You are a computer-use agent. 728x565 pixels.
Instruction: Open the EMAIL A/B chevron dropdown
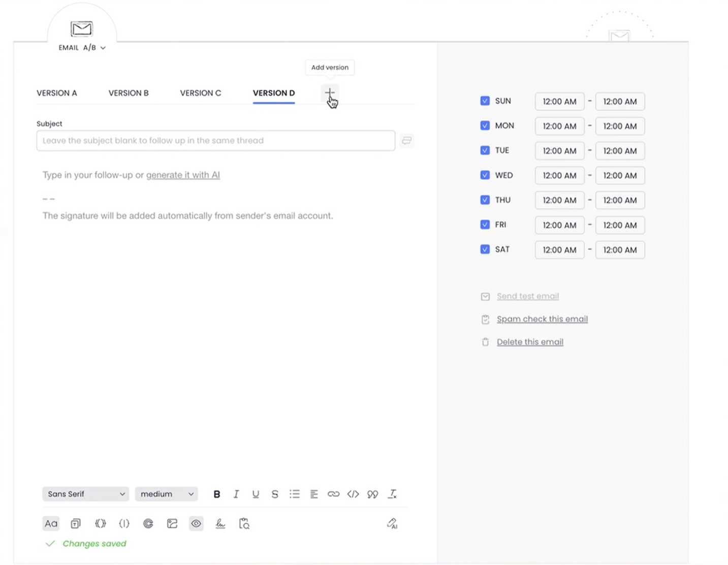(103, 47)
